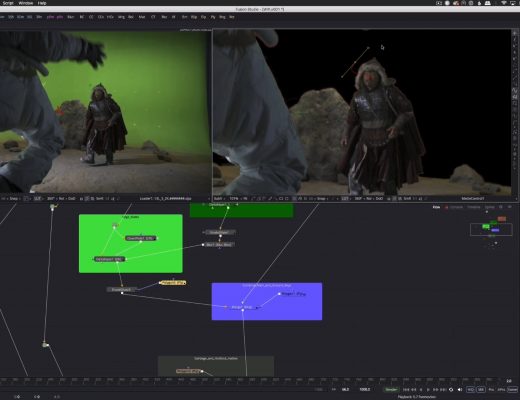This screenshot has height=400, width=520.
Task: Add a Mrg tool from toolbar
Action: click(121, 17)
